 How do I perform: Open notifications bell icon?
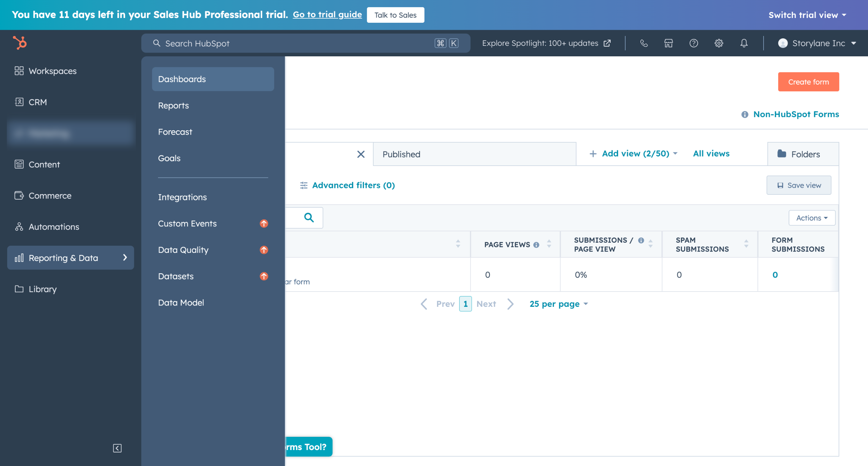point(744,43)
